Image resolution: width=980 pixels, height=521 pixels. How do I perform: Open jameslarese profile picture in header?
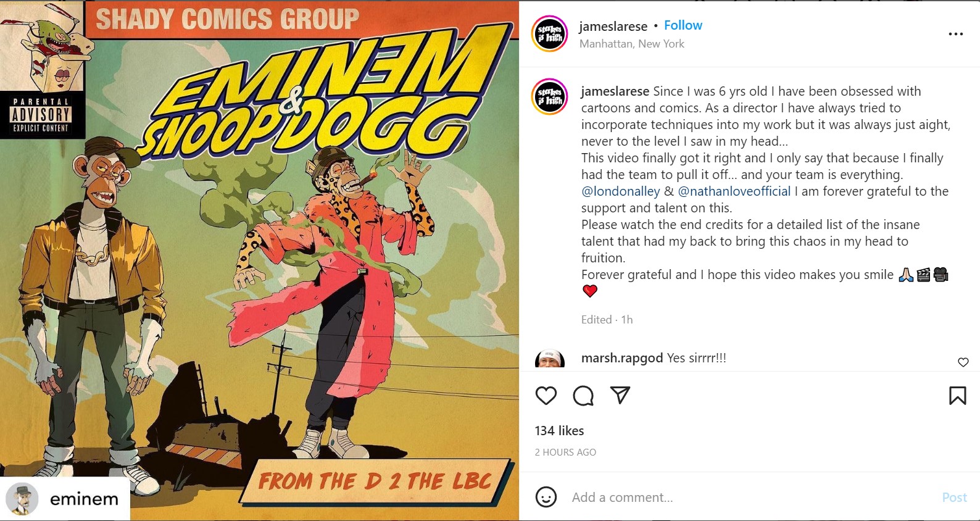click(x=550, y=34)
